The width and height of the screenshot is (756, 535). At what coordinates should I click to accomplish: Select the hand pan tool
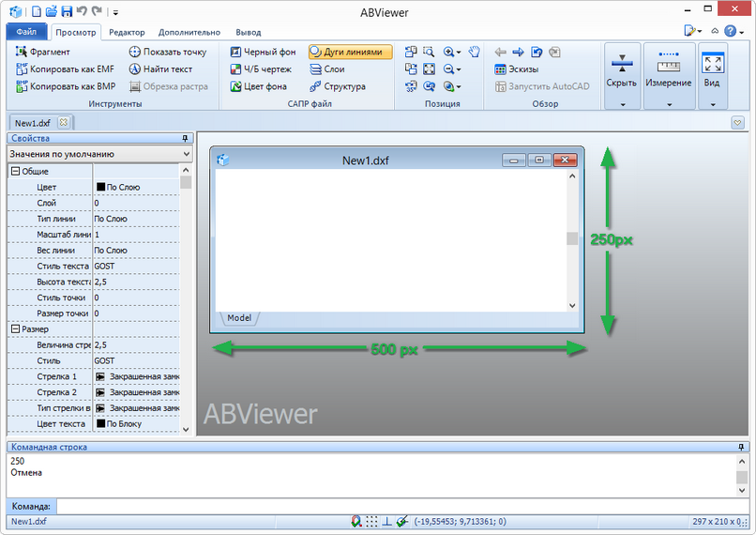point(475,53)
